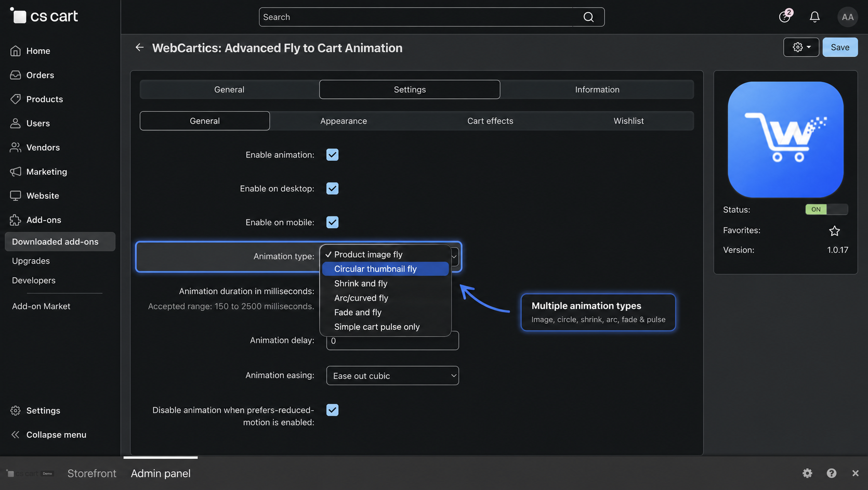Click the Marketing megaphone icon
Image resolution: width=868 pixels, height=490 pixels.
click(16, 172)
